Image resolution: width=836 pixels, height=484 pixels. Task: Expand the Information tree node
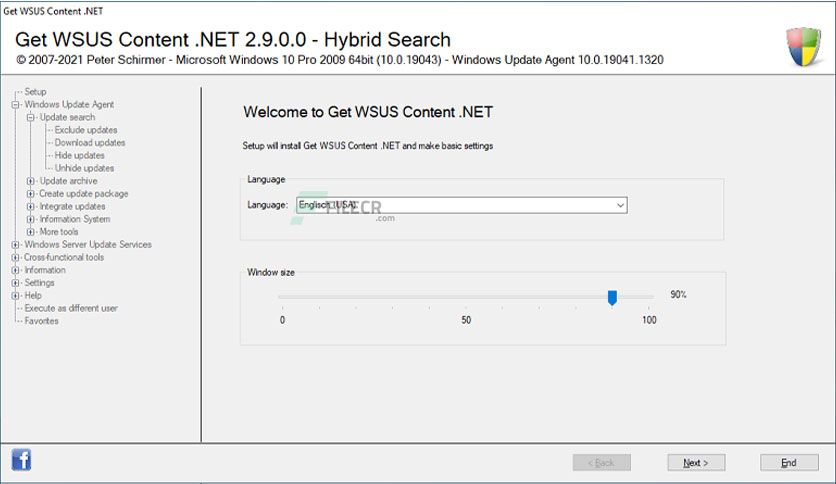15,270
